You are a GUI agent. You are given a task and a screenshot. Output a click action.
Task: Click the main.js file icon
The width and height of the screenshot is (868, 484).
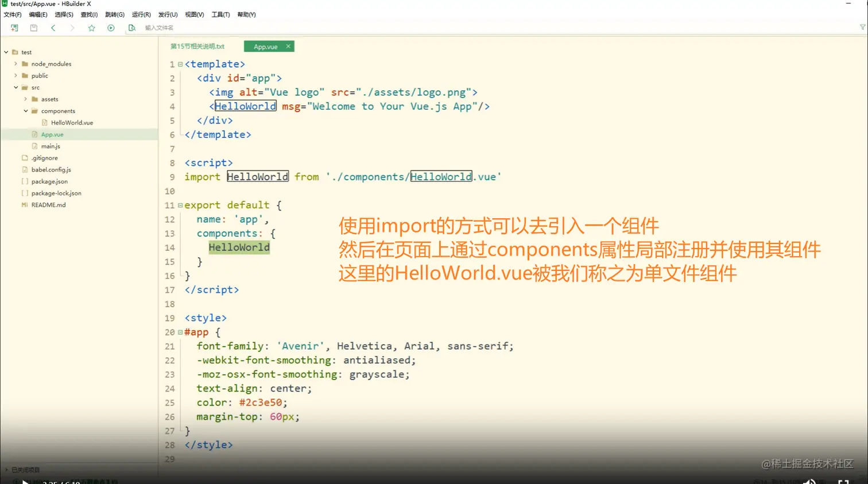34,146
